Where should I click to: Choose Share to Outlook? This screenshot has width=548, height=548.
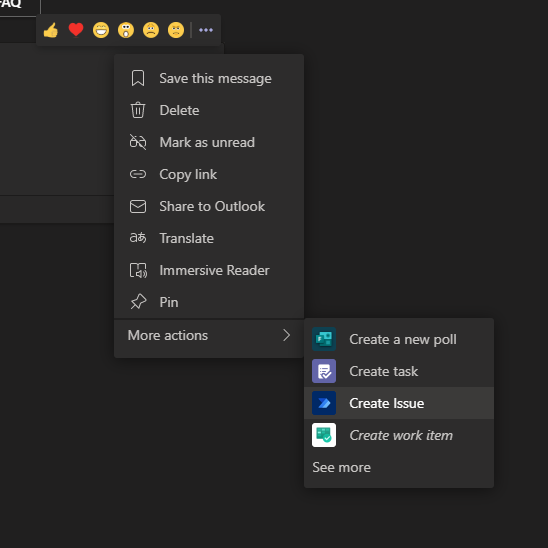pyautogui.click(x=209, y=206)
